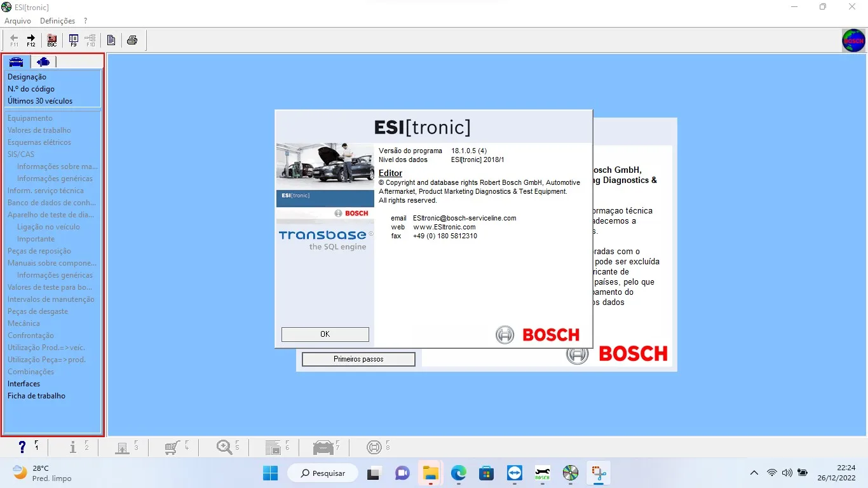
Task: Select the car vehicle tab
Action: pos(16,62)
